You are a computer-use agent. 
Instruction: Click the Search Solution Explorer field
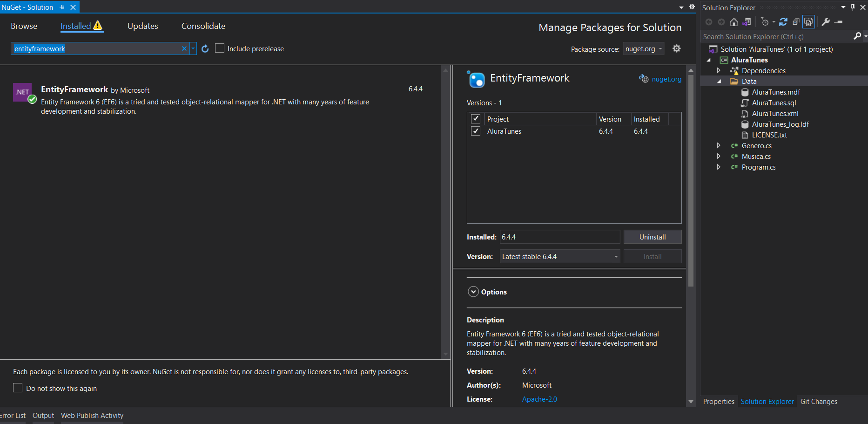[777, 36]
